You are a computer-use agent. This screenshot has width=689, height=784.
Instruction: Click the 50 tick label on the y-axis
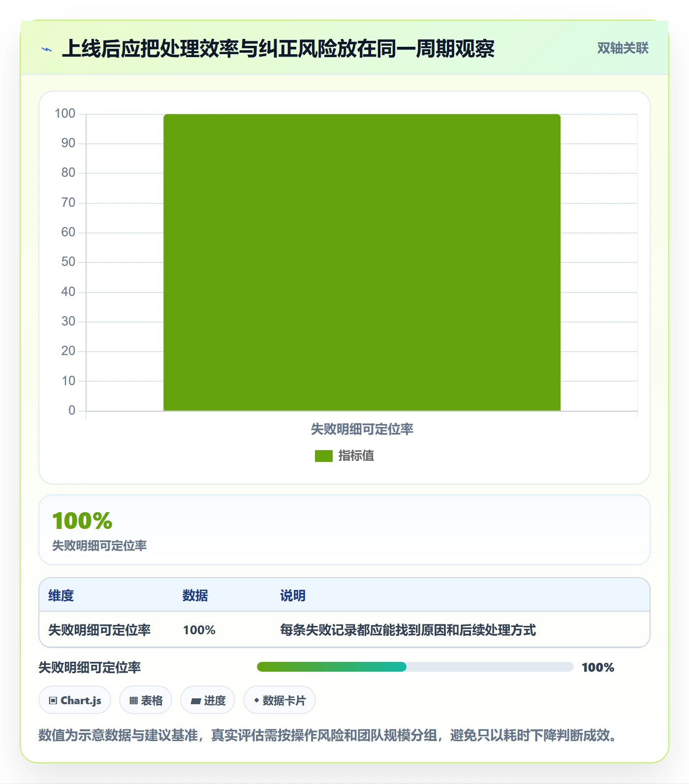click(x=68, y=261)
